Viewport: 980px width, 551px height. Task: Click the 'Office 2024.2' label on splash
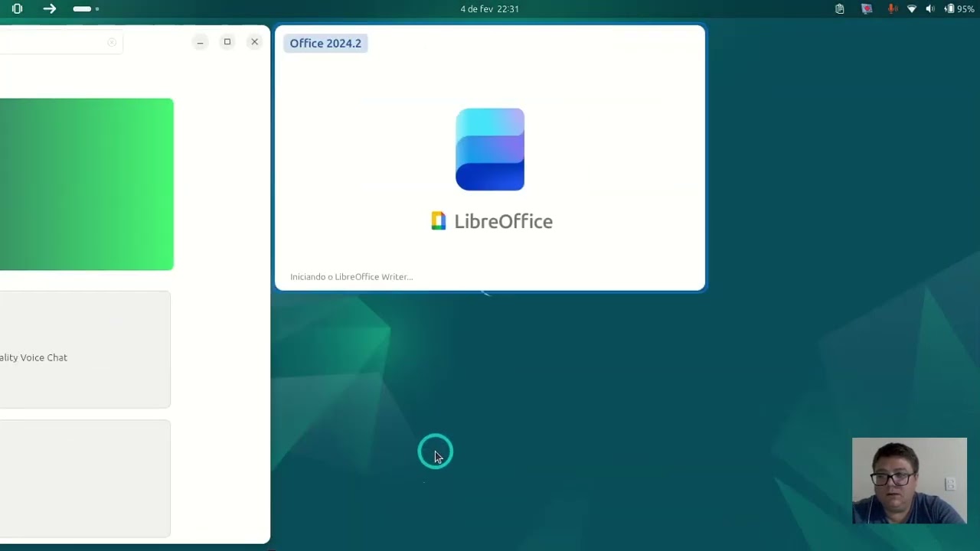click(x=325, y=44)
